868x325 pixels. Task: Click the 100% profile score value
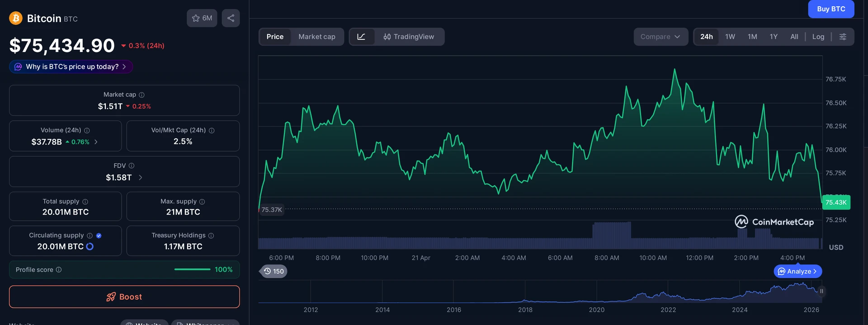tap(223, 269)
